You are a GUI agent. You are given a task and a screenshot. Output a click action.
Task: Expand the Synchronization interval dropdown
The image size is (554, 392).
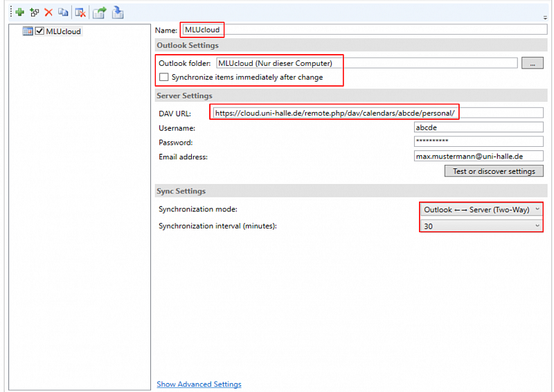coord(481,226)
